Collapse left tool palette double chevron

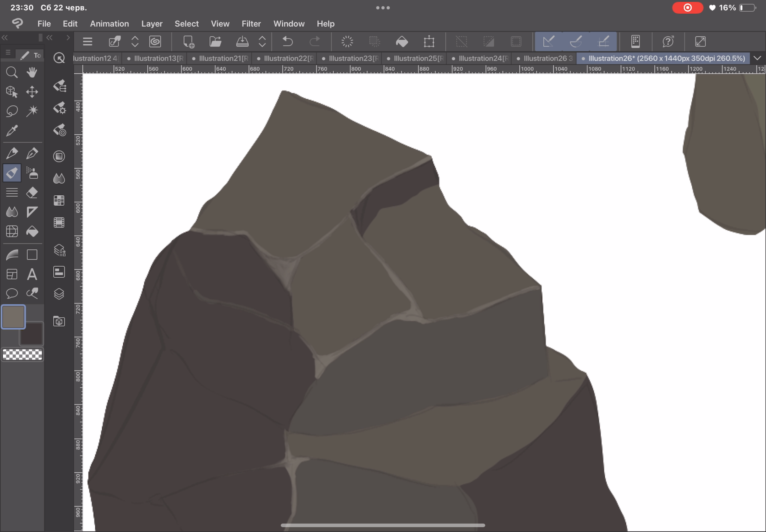pyautogui.click(x=5, y=38)
